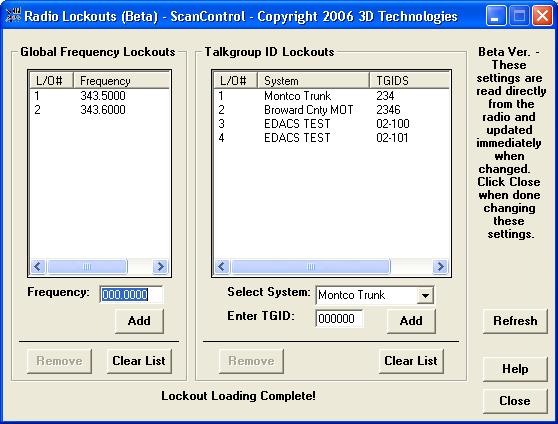
Task: Clear the Talkgroup ID Lockouts list
Action: [x=411, y=361]
